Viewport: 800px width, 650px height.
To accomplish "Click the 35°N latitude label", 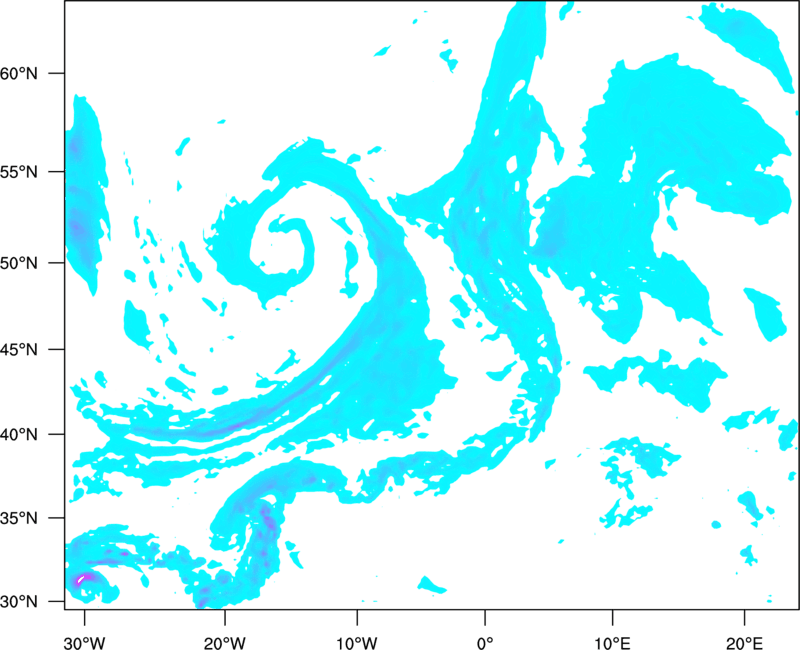I will pyautogui.click(x=19, y=518).
